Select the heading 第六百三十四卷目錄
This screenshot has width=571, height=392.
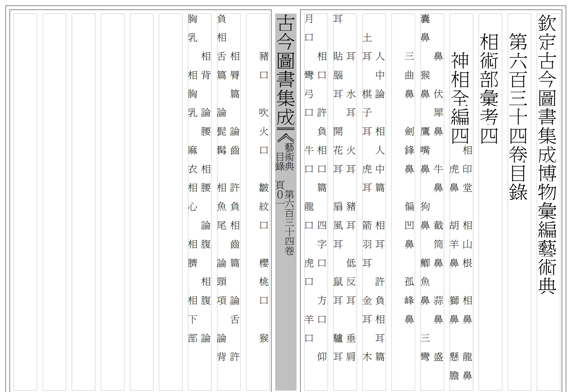518,116
